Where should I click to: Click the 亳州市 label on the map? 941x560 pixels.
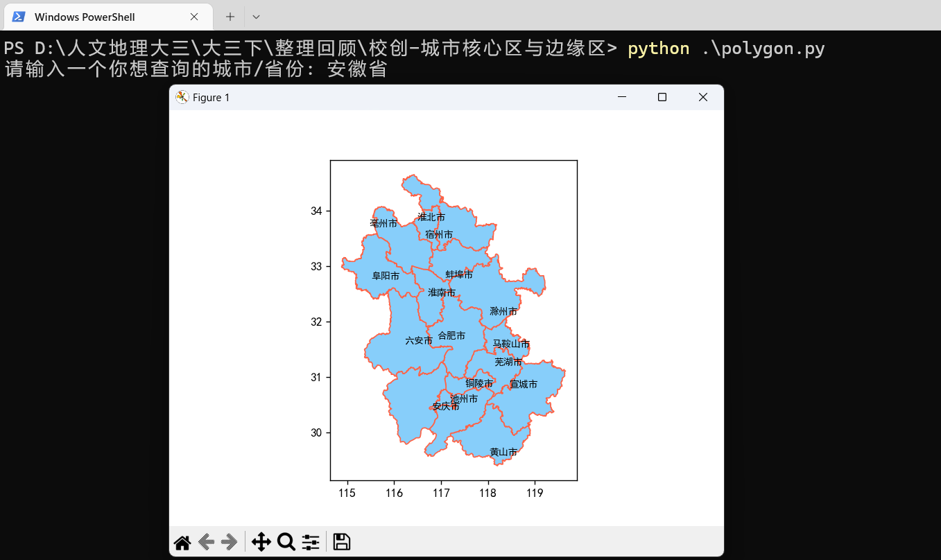(x=383, y=223)
